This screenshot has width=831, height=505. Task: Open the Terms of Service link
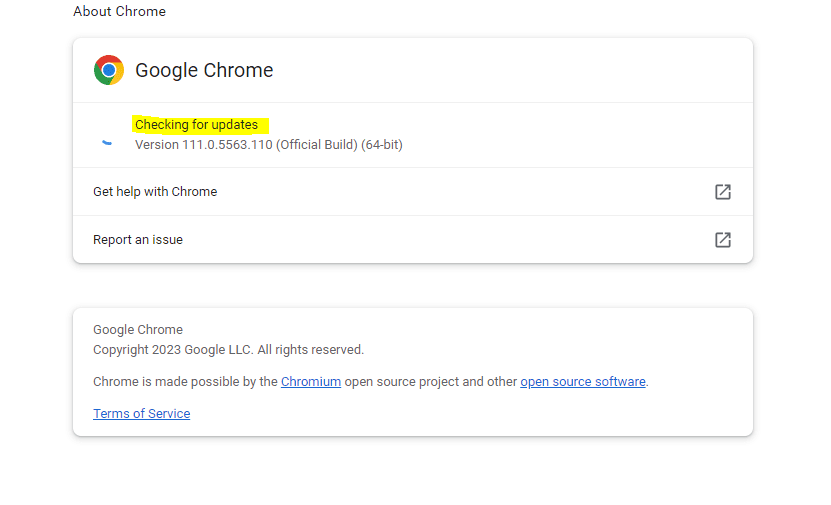pyautogui.click(x=142, y=413)
